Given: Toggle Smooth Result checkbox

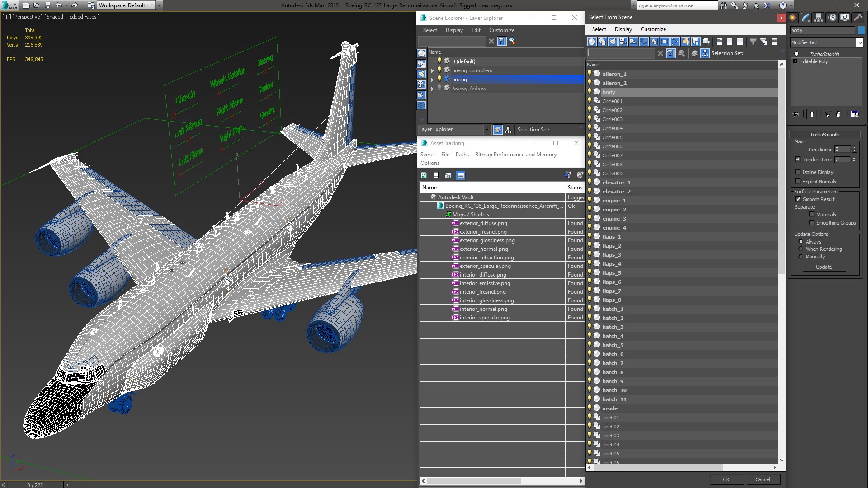Looking at the screenshot, I should [798, 199].
